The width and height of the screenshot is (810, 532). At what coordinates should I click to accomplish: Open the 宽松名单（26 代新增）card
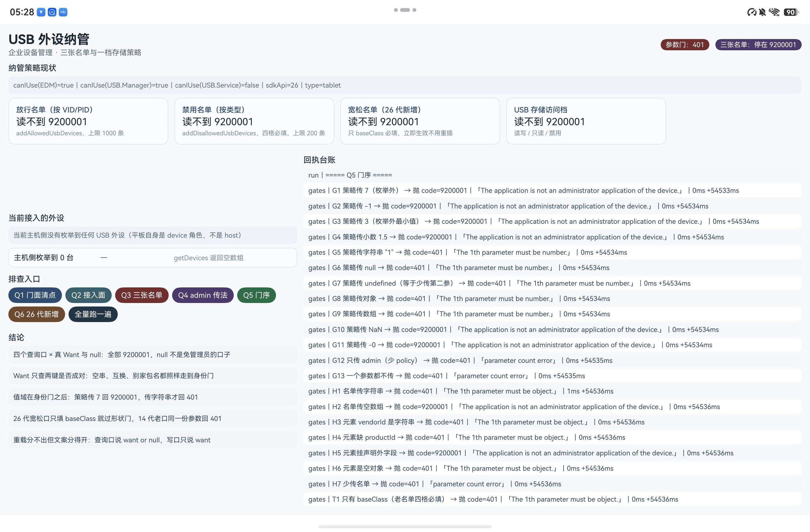[420, 121]
